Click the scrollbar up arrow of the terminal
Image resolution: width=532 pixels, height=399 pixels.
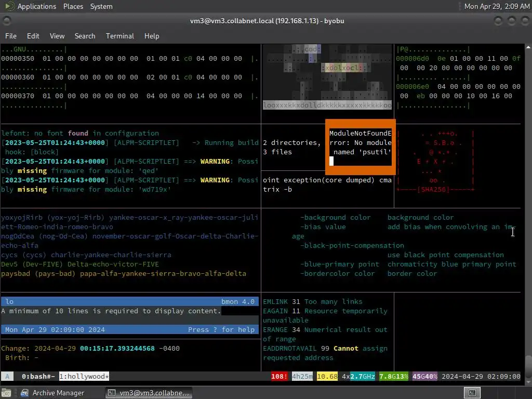click(x=528, y=47)
